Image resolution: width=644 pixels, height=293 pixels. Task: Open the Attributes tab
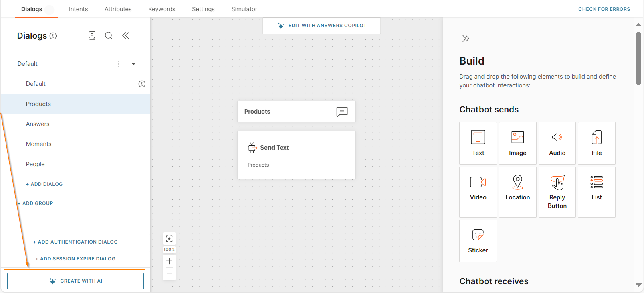coord(118,9)
